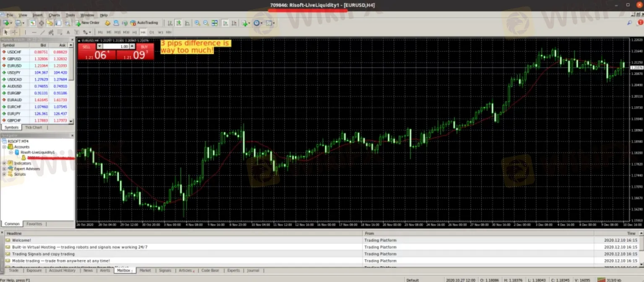Toggle the AutoTrading button
The image size is (644, 282).
point(144,23)
